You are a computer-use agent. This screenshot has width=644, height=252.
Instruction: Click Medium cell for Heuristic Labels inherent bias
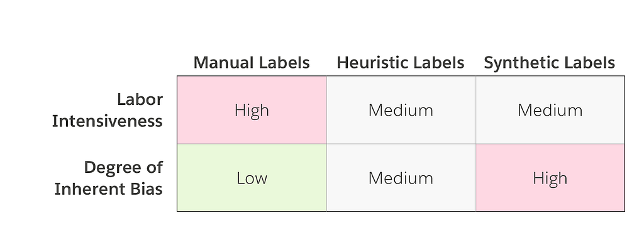tap(401, 178)
